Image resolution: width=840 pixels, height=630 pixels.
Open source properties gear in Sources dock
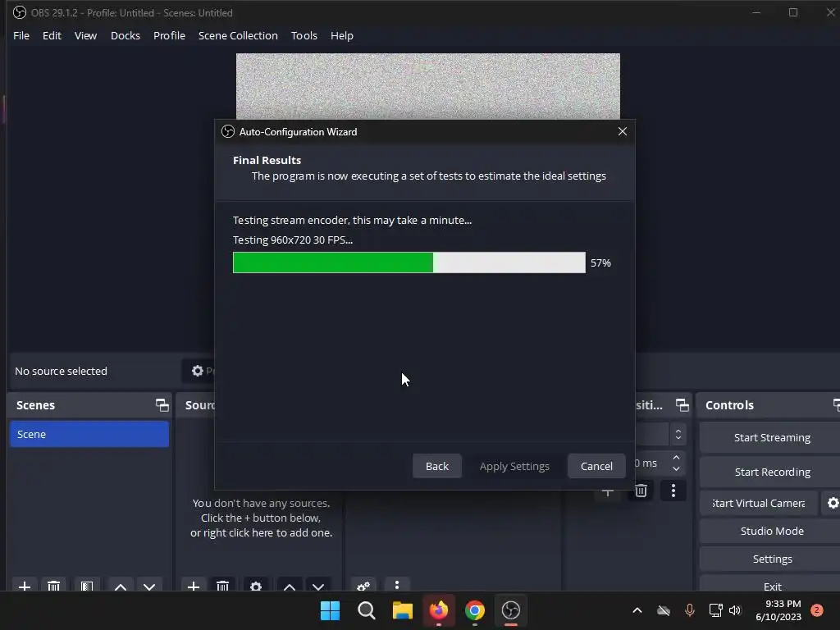click(x=256, y=586)
